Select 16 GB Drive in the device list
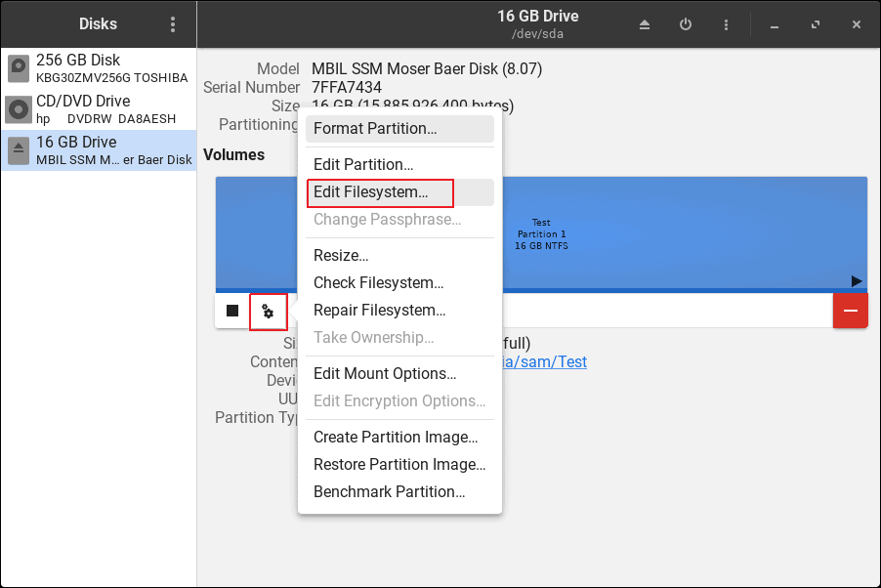Image resolution: width=881 pixels, height=588 pixels. pos(99,150)
